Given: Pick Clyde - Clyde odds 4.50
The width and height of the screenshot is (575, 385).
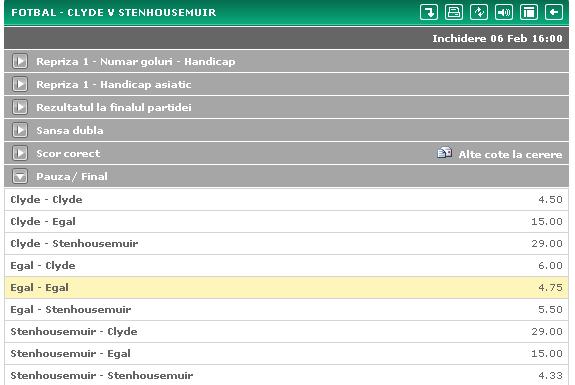Looking at the screenshot, I should (x=550, y=199).
